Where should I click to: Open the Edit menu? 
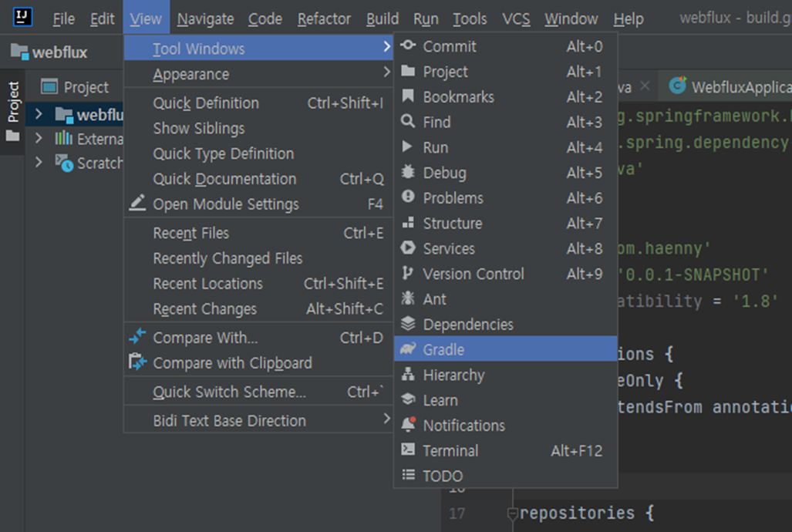tap(102, 19)
